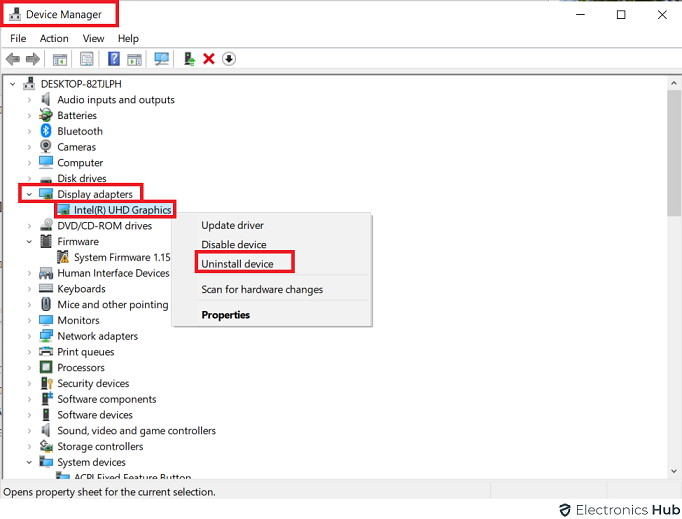Click the Print queues printer icon
The height and width of the screenshot is (519, 682).
pyautogui.click(x=46, y=352)
